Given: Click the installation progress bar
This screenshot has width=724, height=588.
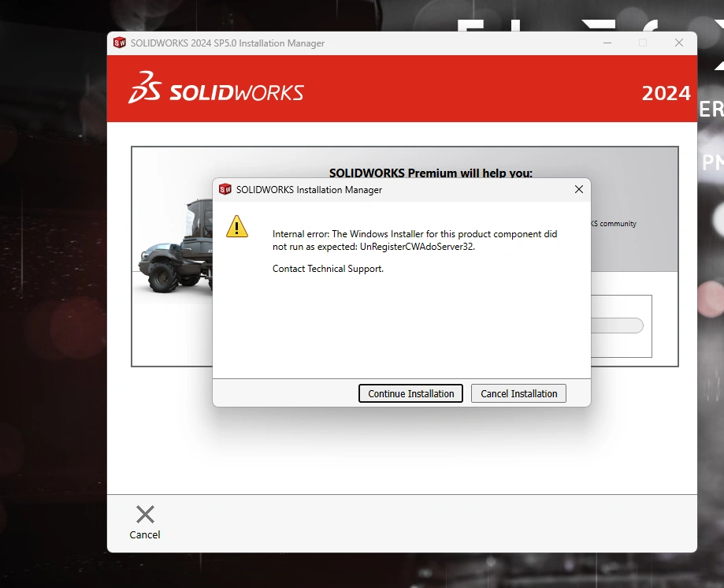Looking at the screenshot, I should (x=617, y=326).
